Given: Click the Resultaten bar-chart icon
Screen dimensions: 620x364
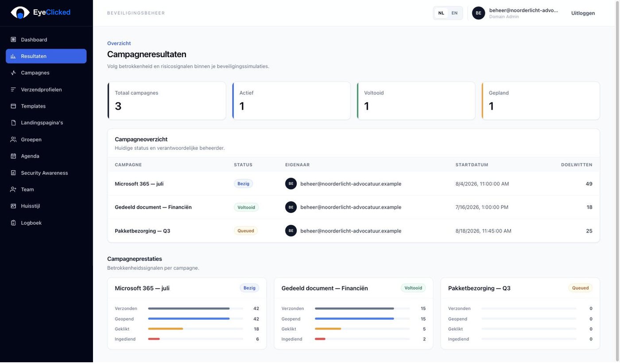Looking at the screenshot, I should pyautogui.click(x=13, y=56).
